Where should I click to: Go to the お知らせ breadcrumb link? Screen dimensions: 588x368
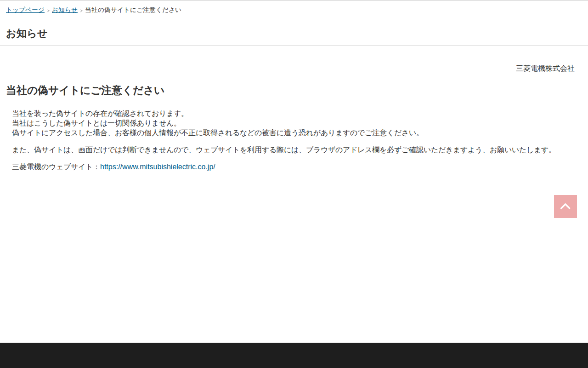point(65,10)
